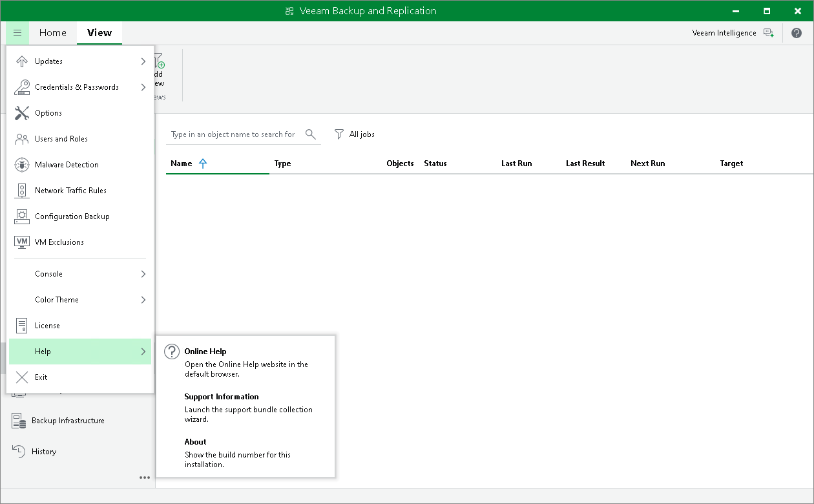The image size is (814, 504).
Task: Expand the Help submenu chevron
Action: tap(143, 352)
